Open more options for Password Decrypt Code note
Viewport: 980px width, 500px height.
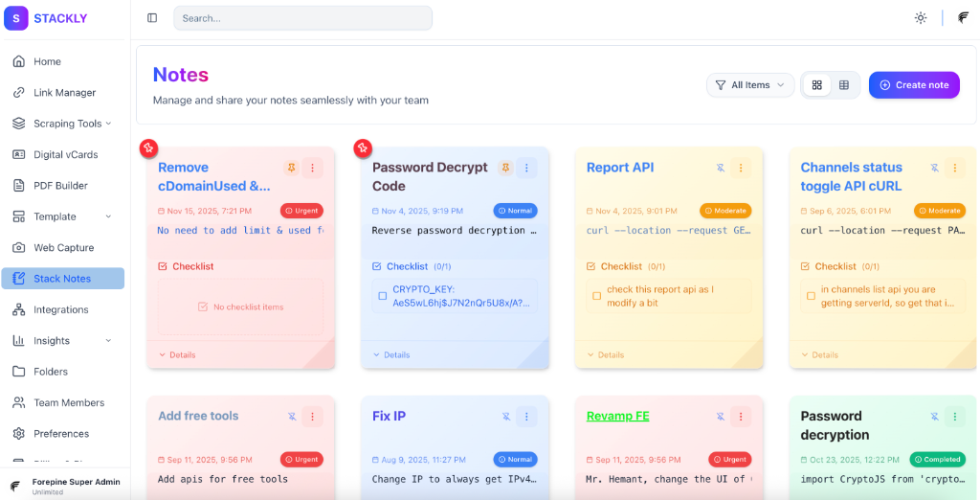pyautogui.click(x=527, y=168)
